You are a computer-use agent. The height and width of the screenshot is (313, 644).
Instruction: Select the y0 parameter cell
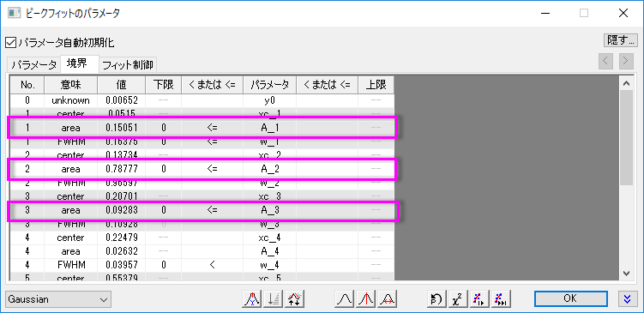[x=270, y=100]
